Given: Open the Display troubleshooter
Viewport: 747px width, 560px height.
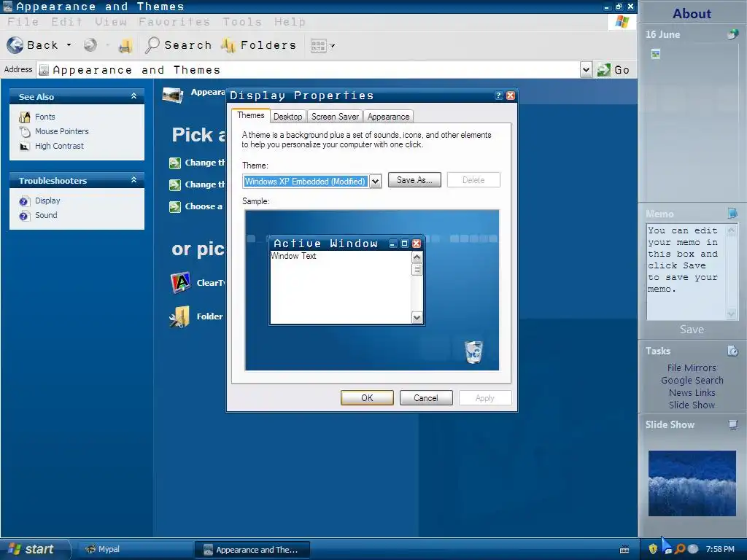Looking at the screenshot, I should tap(47, 201).
